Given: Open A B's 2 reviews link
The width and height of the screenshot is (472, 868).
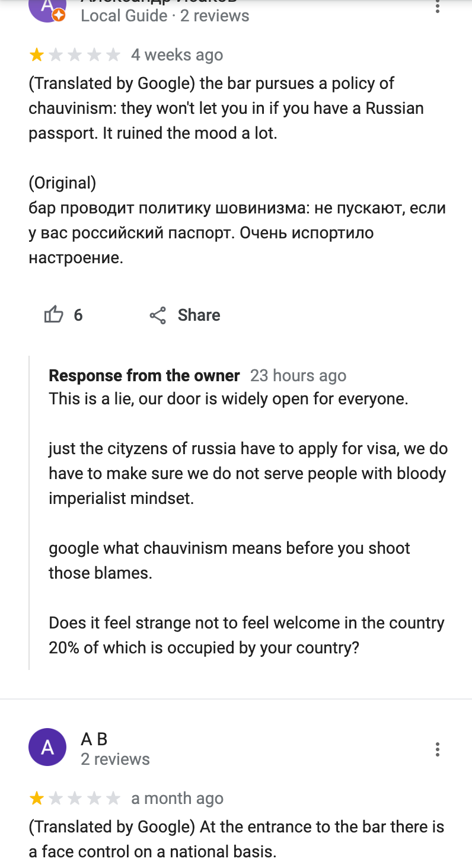Looking at the screenshot, I should (x=115, y=759).
